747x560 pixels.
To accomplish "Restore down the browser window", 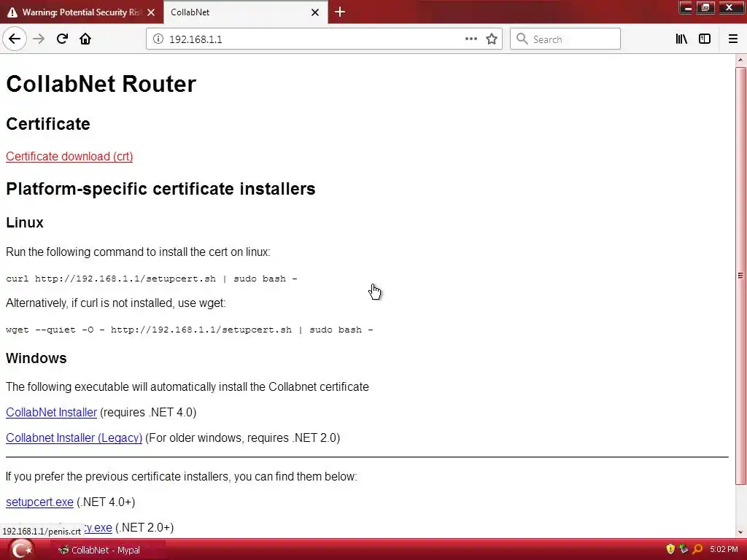I will 705,7.
